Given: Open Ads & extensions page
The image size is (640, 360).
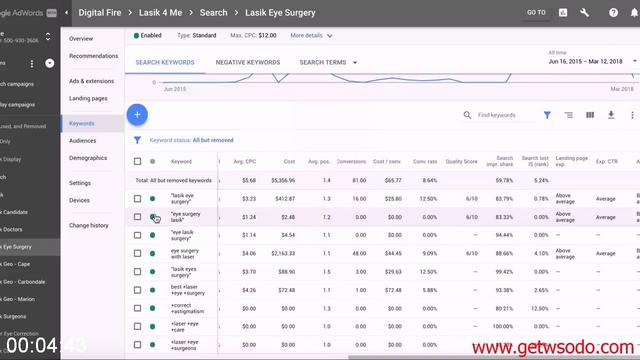Looking at the screenshot, I should [x=91, y=81].
